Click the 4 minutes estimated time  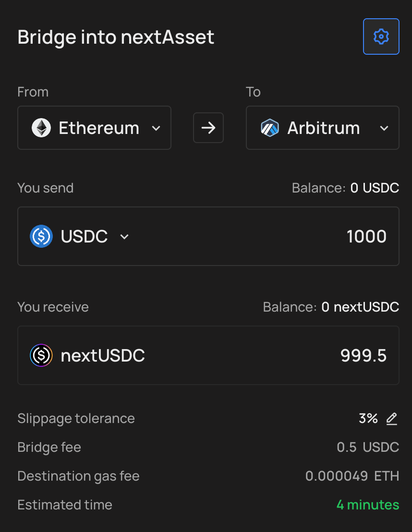368,505
